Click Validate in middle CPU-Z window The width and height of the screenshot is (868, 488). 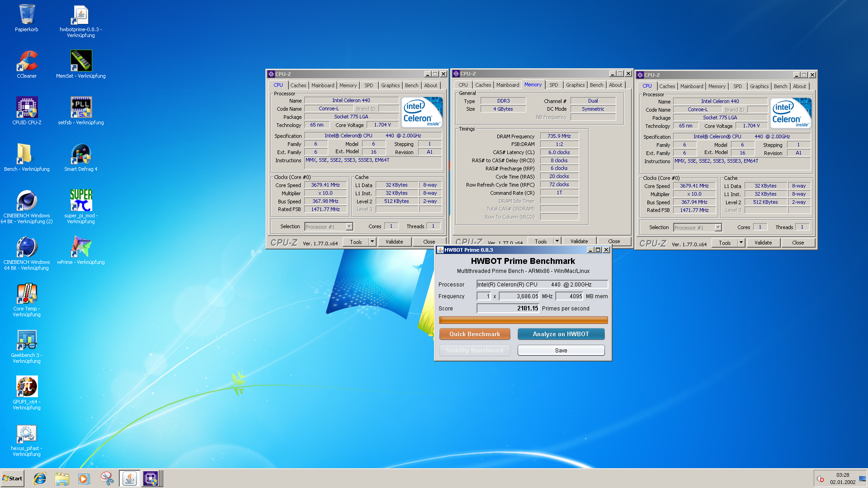pyautogui.click(x=579, y=241)
